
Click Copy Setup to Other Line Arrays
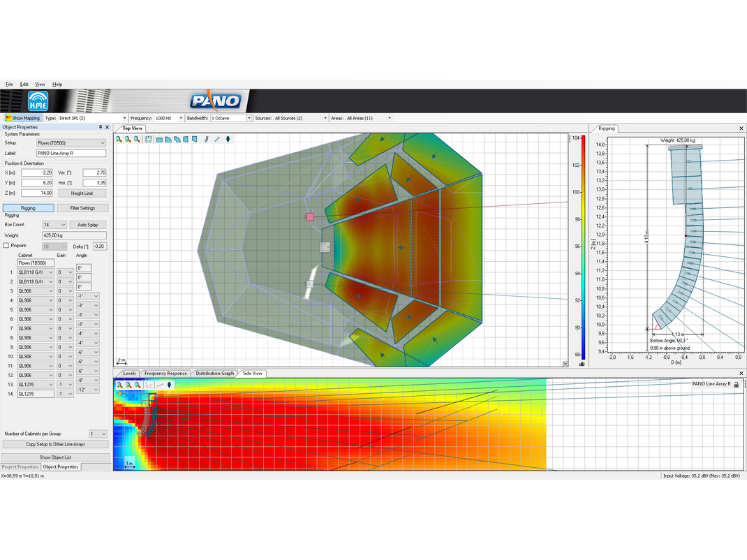click(x=56, y=444)
